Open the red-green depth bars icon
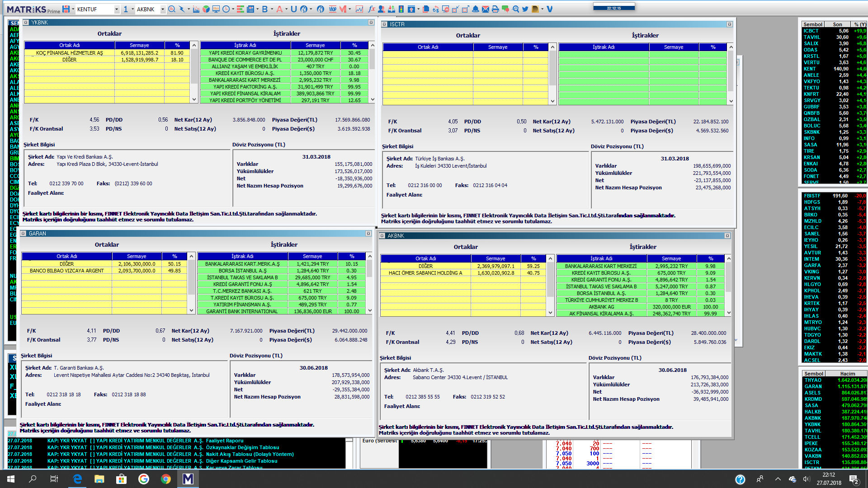This screenshot has width=868, height=488. 240,9
